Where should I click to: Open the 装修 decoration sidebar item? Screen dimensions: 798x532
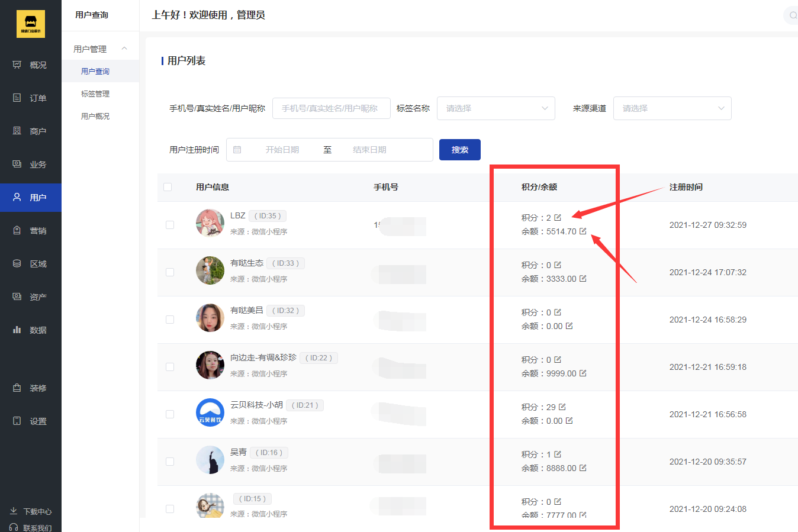(31, 388)
